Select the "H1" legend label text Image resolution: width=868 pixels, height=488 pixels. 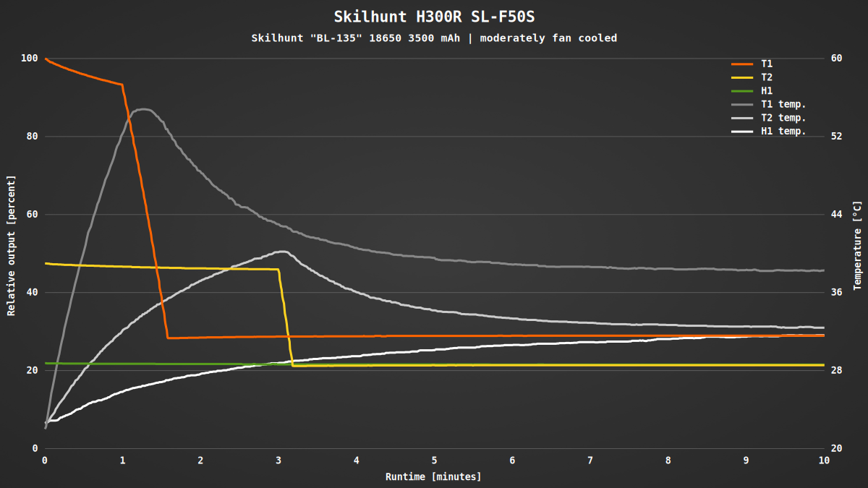coord(767,91)
